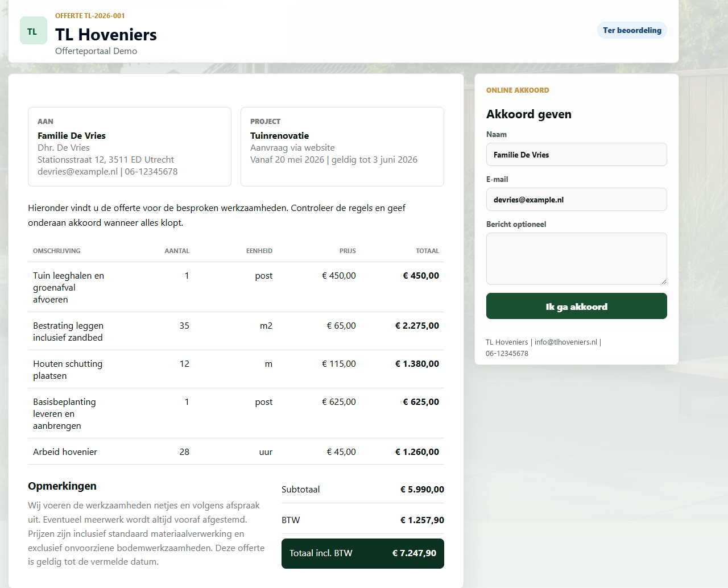
Task: Click the textarea resize handle
Action: point(663,281)
